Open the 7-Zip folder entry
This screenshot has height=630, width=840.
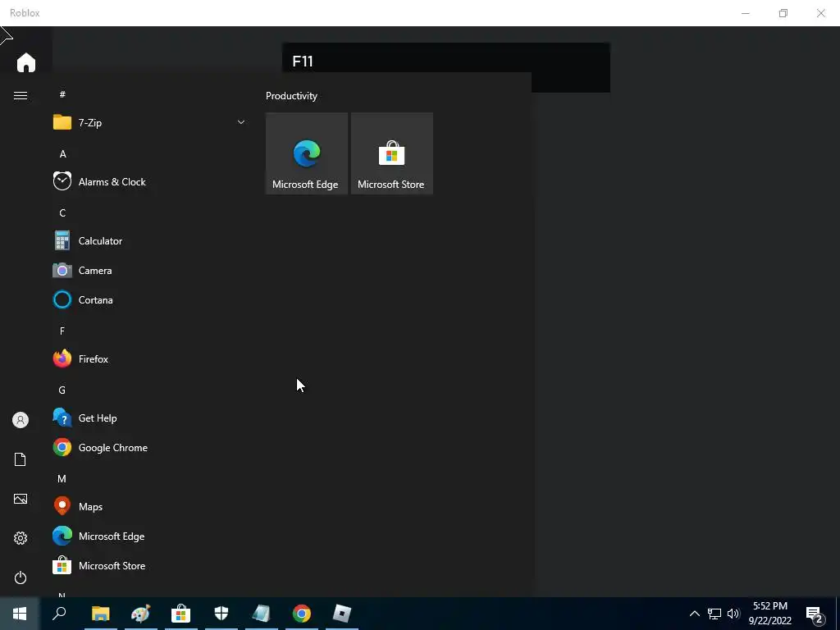tap(149, 123)
